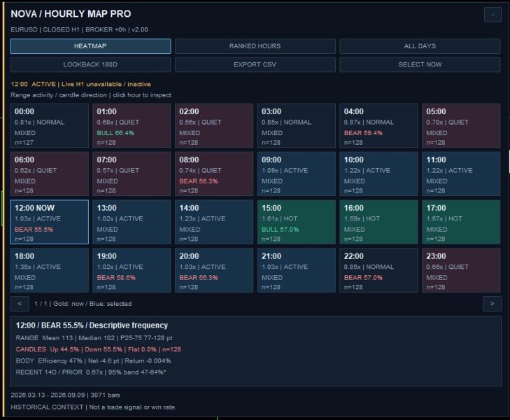Select the 06:00 hour cell
The width and height of the screenshot is (510, 420).
[x=50, y=174]
